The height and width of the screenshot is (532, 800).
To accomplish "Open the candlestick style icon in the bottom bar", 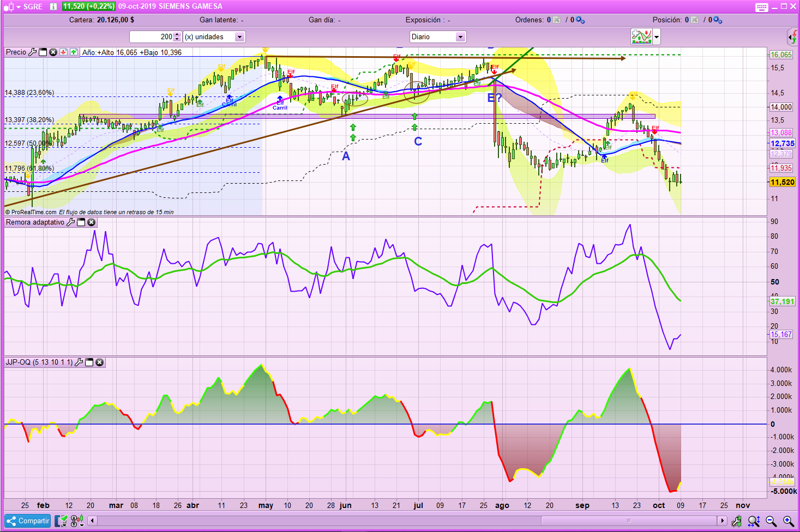I will [77, 521].
